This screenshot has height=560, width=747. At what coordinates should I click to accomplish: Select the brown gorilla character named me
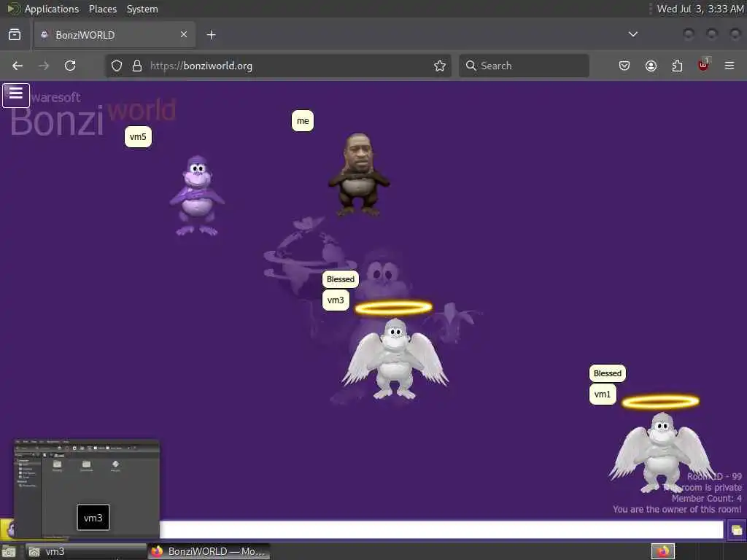click(x=359, y=175)
